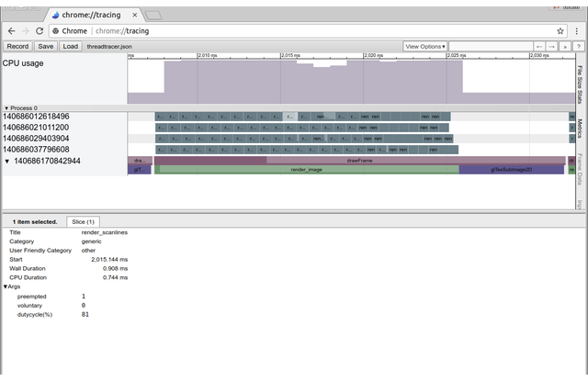Image resolution: width=588 pixels, height=381 pixels.
Task: Collapse thread 140686170842944 track
Action: click(x=6, y=162)
